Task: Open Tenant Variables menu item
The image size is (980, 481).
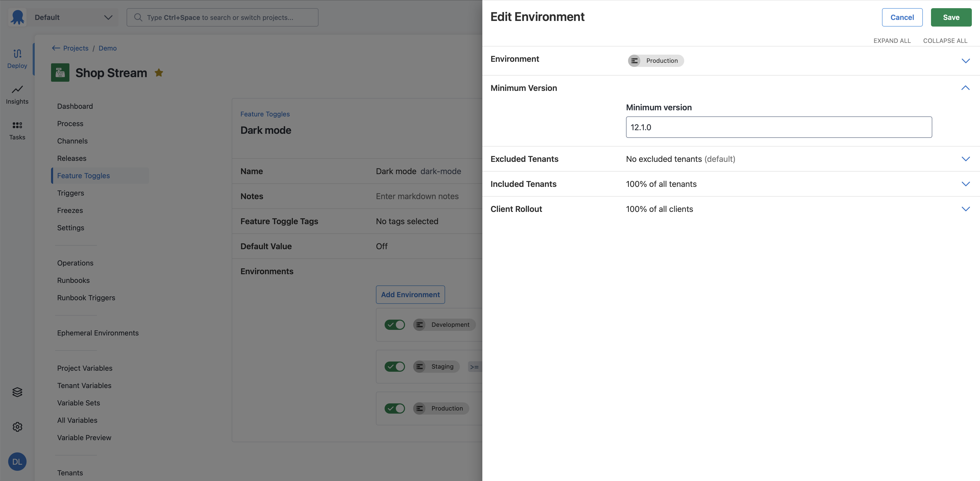Action: click(84, 386)
